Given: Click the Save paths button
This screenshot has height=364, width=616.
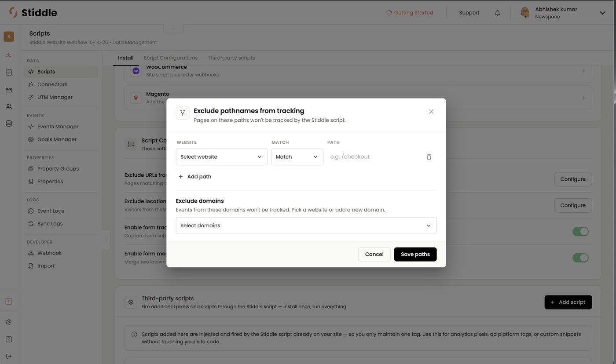Looking at the screenshot, I should pyautogui.click(x=415, y=255).
